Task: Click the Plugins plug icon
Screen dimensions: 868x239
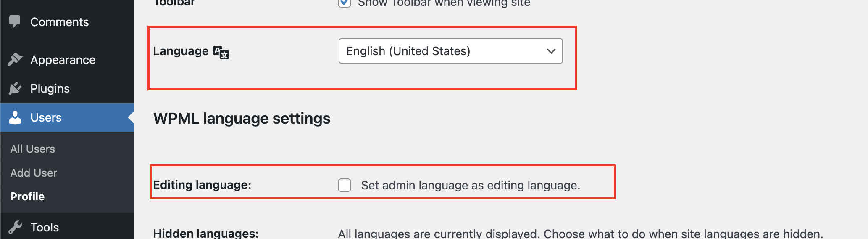Action: [15, 88]
